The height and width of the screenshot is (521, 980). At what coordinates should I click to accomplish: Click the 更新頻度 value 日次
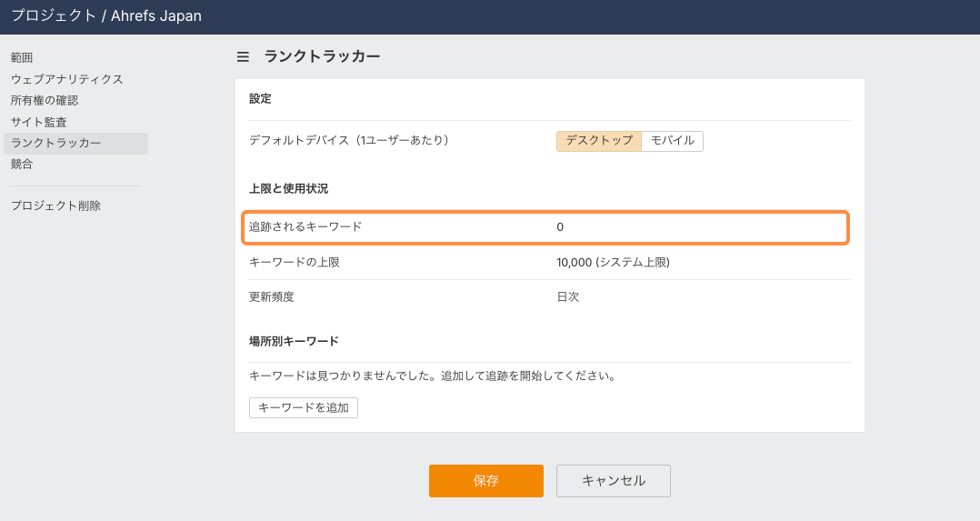[x=568, y=296]
